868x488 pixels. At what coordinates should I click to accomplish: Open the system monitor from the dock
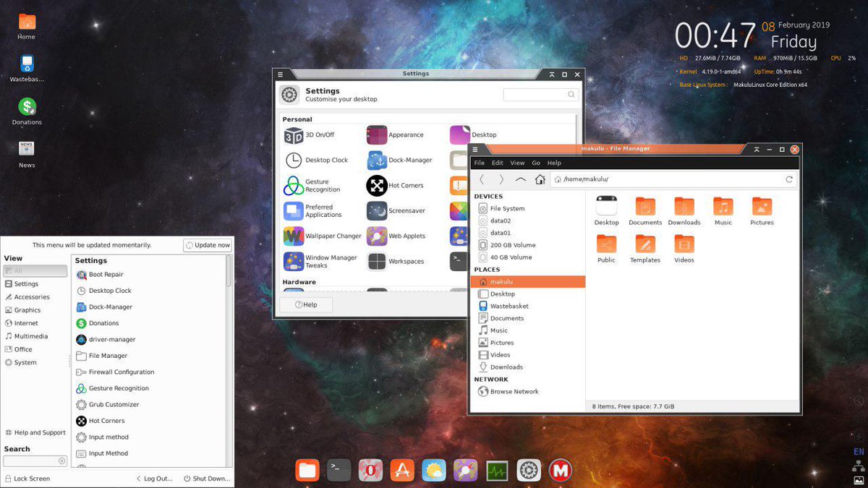[x=497, y=470]
